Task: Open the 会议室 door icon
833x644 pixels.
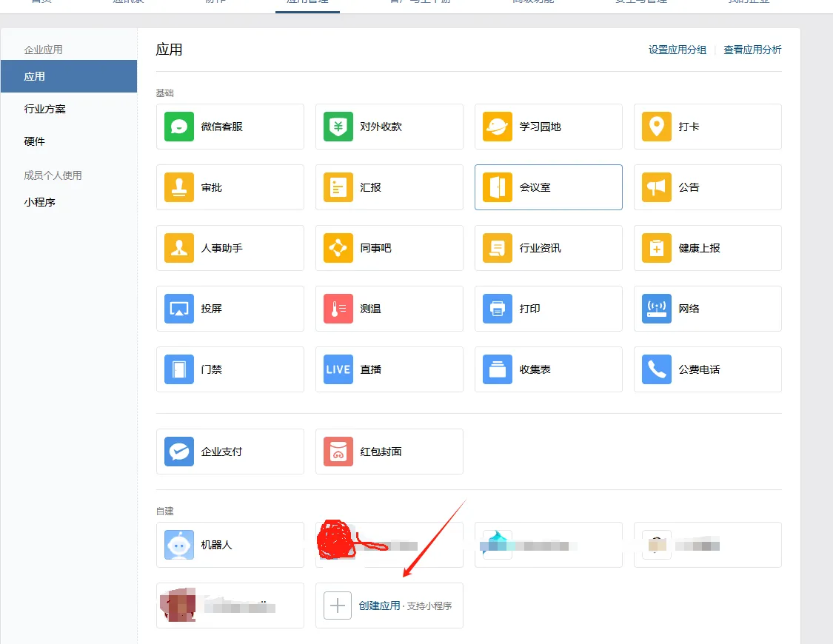Action: pyautogui.click(x=498, y=187)
